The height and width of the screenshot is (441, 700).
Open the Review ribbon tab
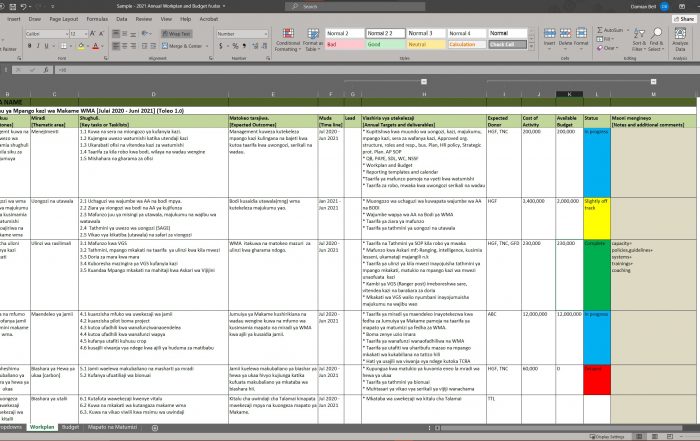(x=144, y=19)
